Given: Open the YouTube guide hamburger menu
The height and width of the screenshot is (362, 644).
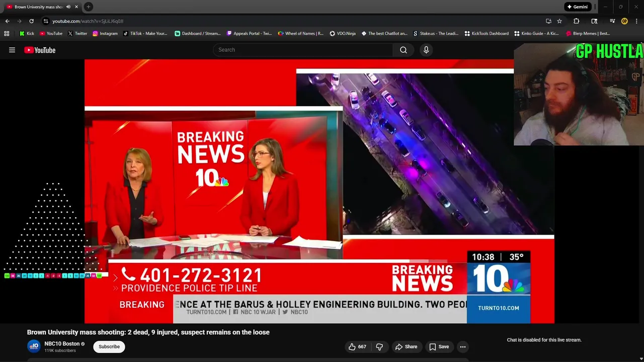Looking at the screenshot, I should [x=12, y=50].
